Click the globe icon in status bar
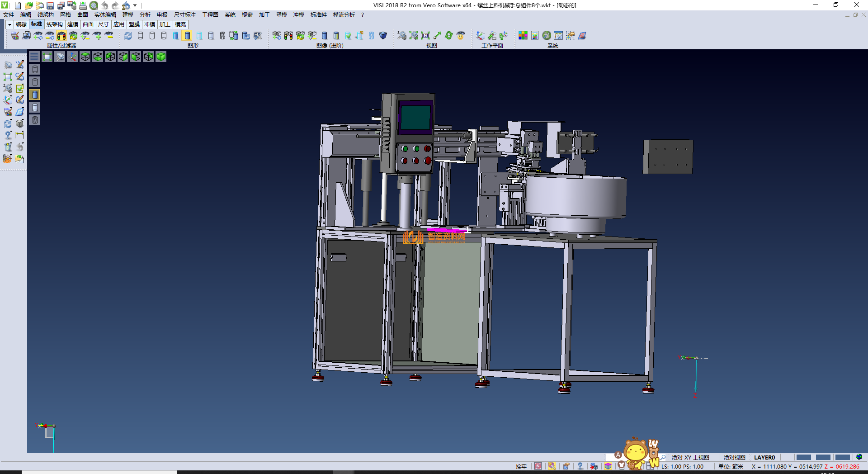Screen dimensions: 868x474 click(x=859, y=457)
